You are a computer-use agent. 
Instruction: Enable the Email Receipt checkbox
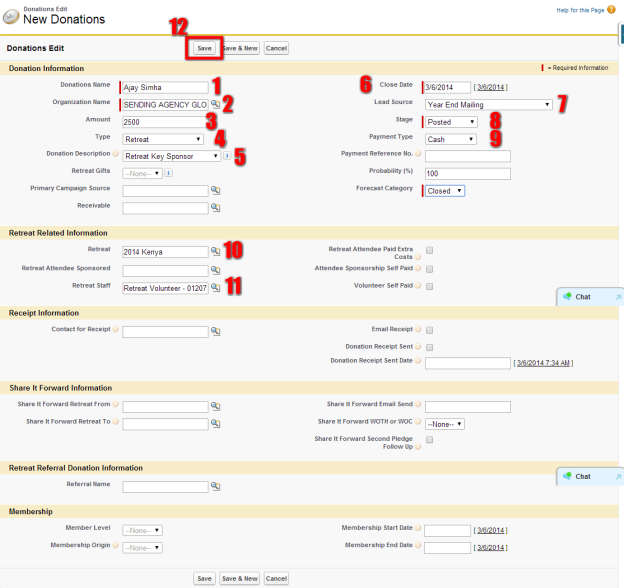pos(429,329)
